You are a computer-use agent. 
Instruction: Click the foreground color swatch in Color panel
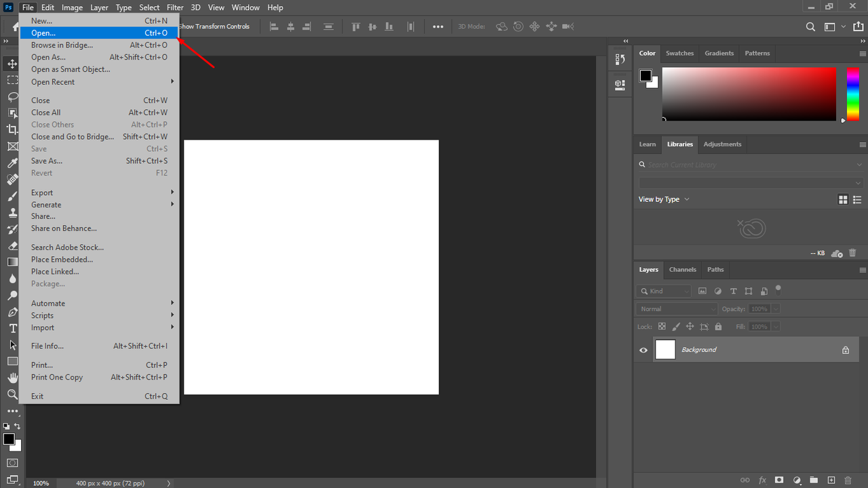[646, 76]
